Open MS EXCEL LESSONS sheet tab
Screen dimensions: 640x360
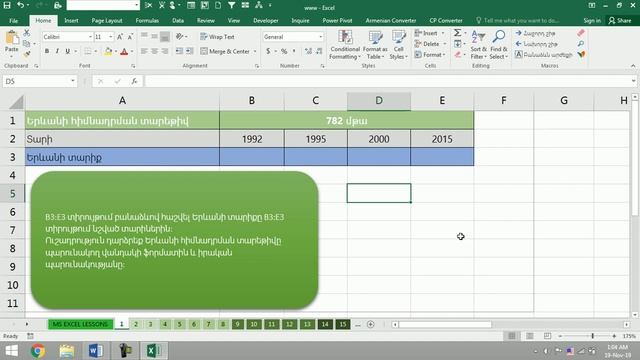80,324
